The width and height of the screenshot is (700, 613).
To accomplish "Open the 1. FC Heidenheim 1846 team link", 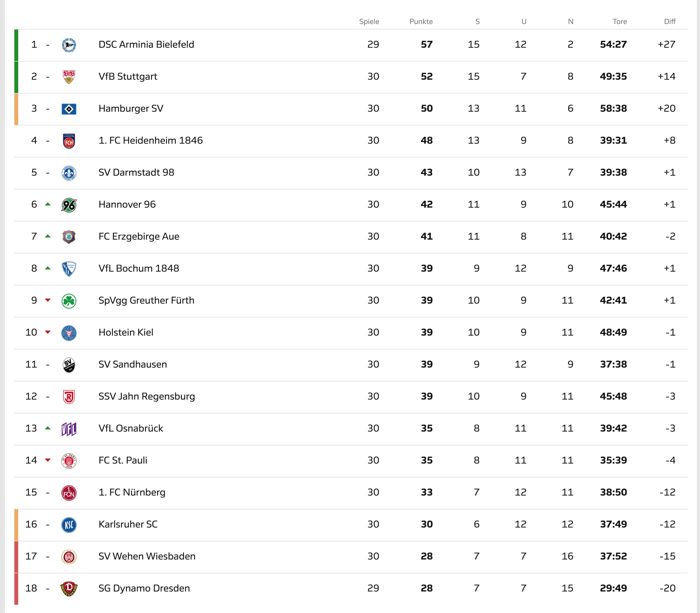I will (x=151, y=140).
